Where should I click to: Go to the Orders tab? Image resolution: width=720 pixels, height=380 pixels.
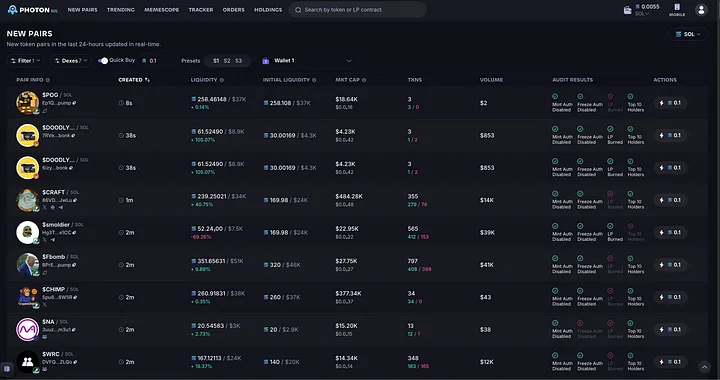(234, 10)
